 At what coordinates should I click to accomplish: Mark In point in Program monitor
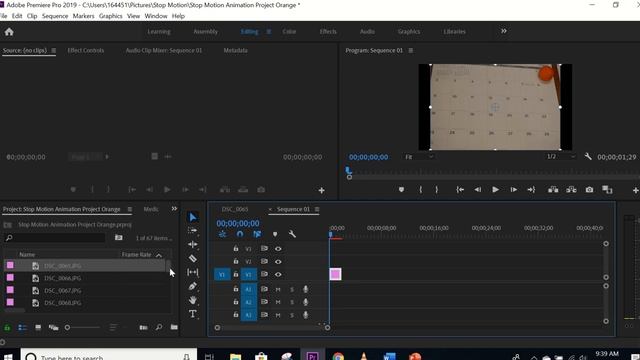(x=421, y=190)
